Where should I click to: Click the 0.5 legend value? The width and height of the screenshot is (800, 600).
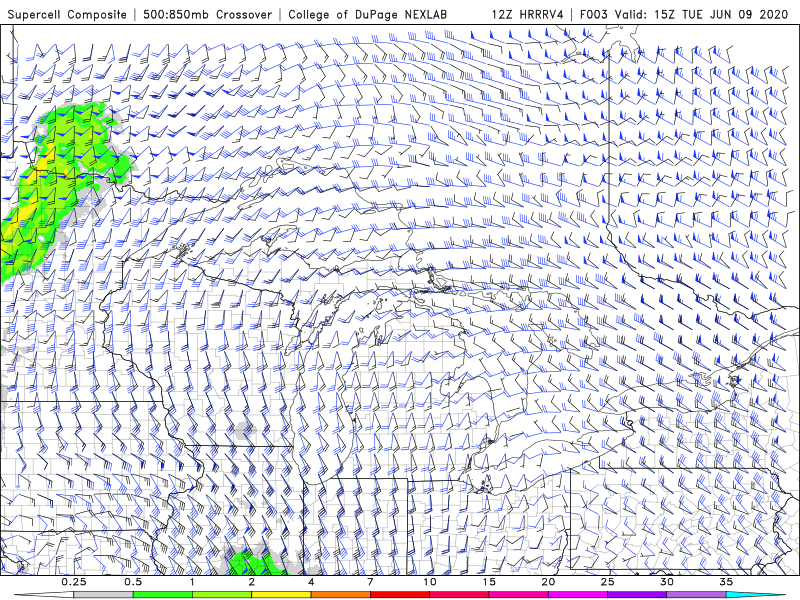(133, 582)
